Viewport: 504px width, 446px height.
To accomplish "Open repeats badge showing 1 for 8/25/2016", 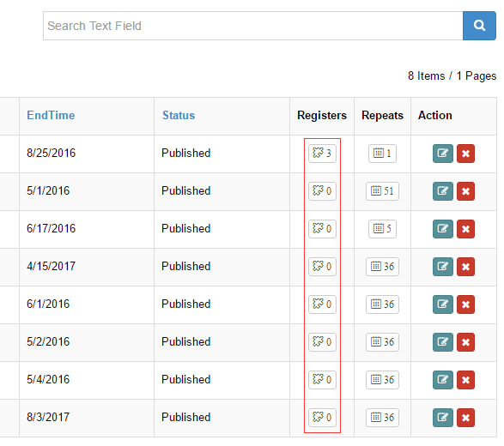I will [x=382, y=154].
